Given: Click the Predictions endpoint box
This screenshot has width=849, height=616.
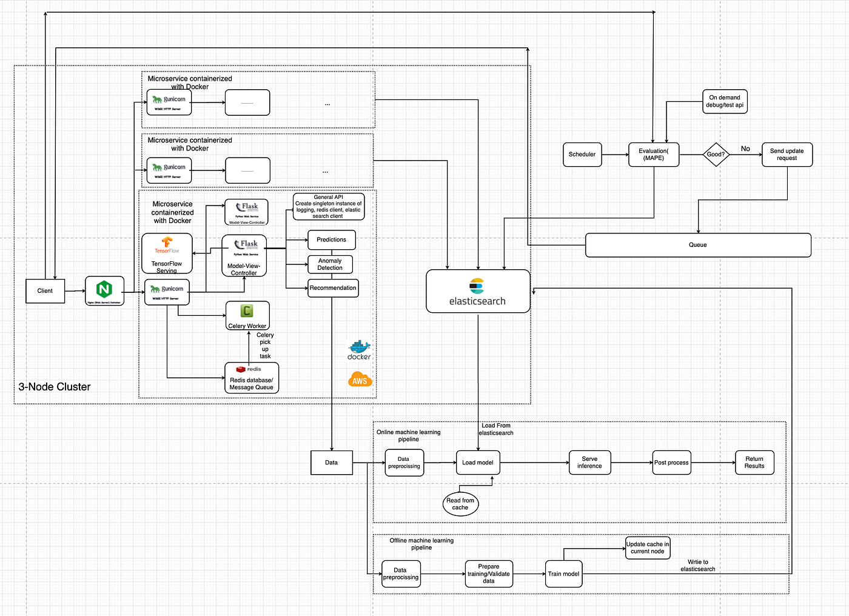Looking at the screenshot, I should click(331, 240).
